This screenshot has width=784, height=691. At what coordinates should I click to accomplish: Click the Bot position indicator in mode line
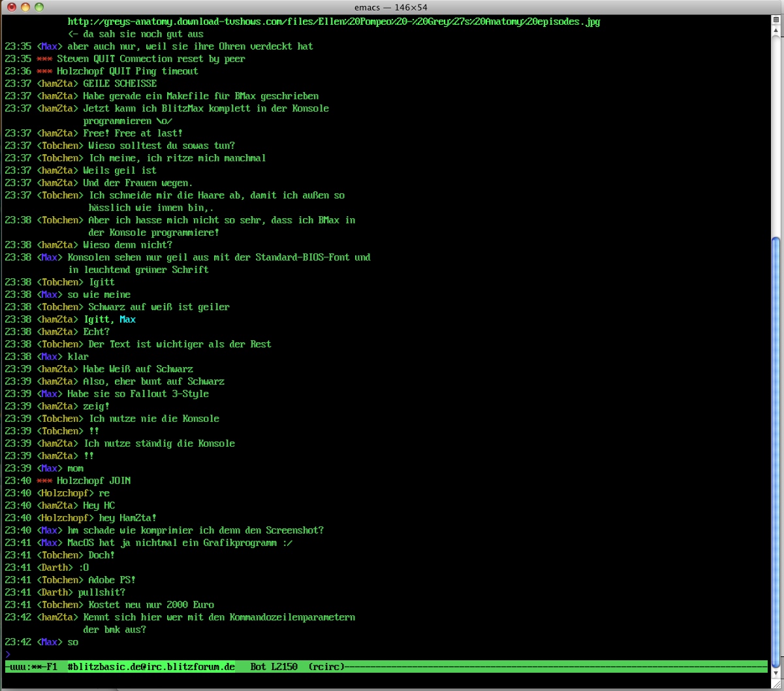coord(258,667)
